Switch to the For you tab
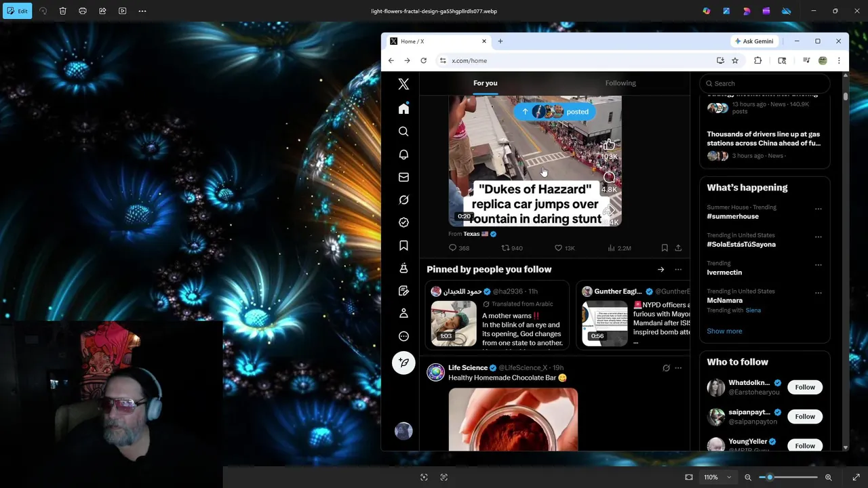Viewport: 868px width, 488px height. [486, 83]
